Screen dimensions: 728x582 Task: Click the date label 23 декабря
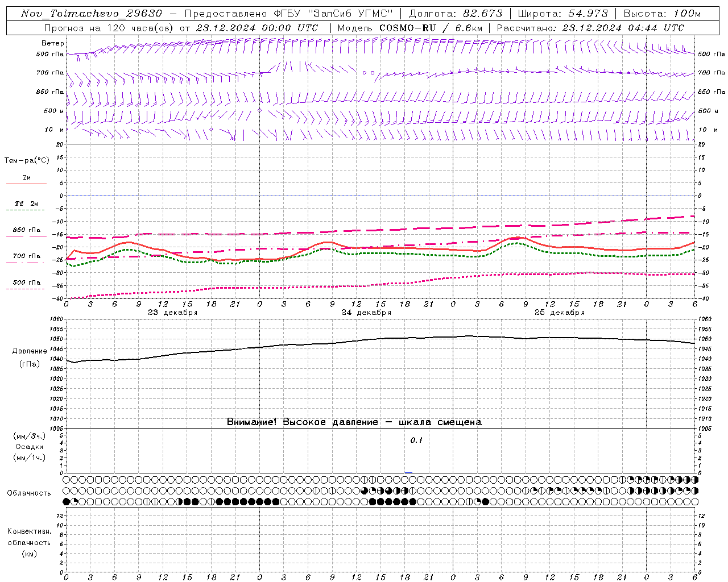point(173,313)
